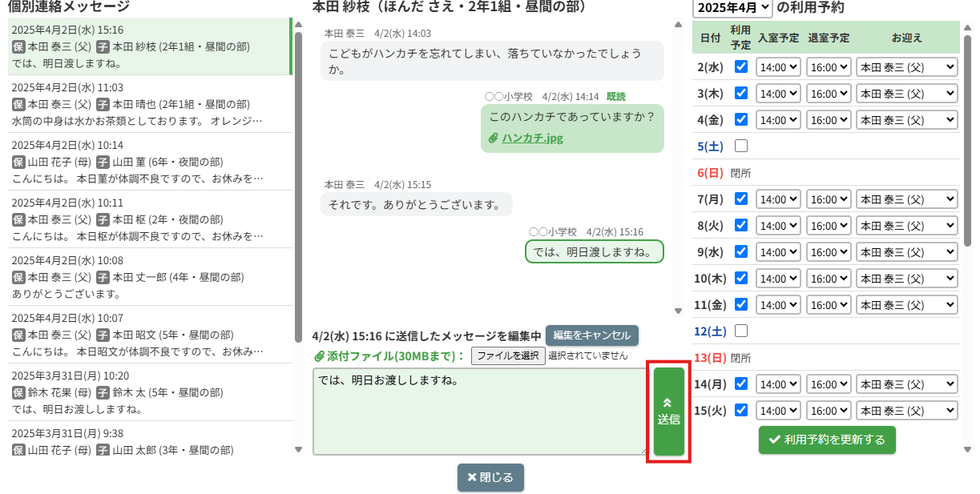
Task: Open the pickup person dropdown for 7(月)
Action: pos(906,199)
